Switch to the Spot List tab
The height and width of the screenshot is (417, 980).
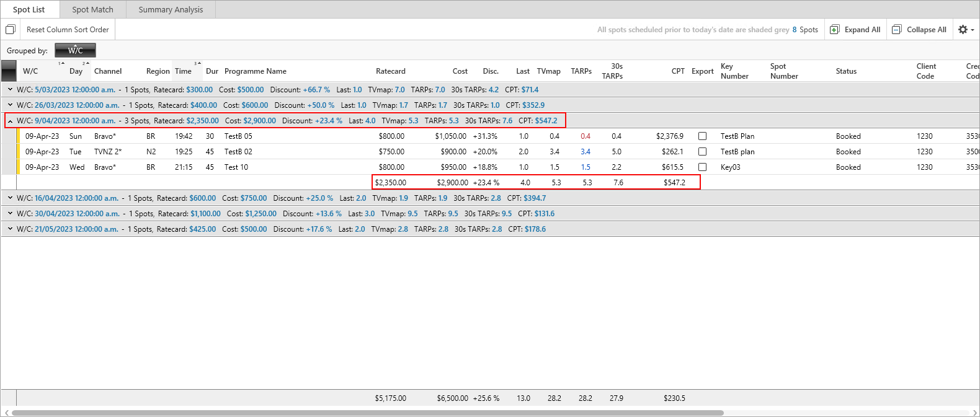[29, 9]
